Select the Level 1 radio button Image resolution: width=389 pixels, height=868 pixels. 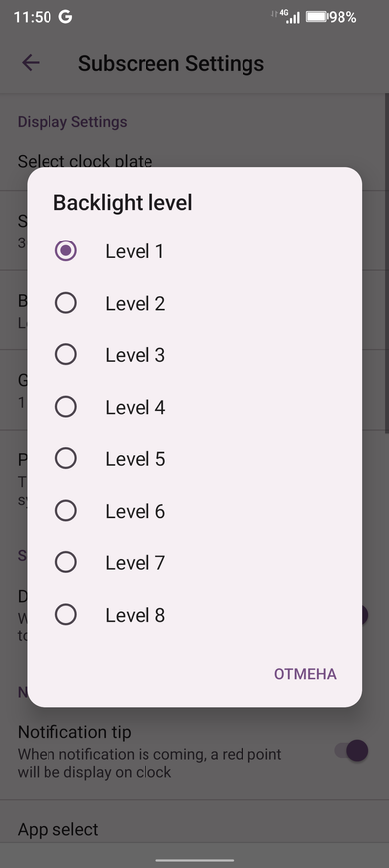point(66,251)
